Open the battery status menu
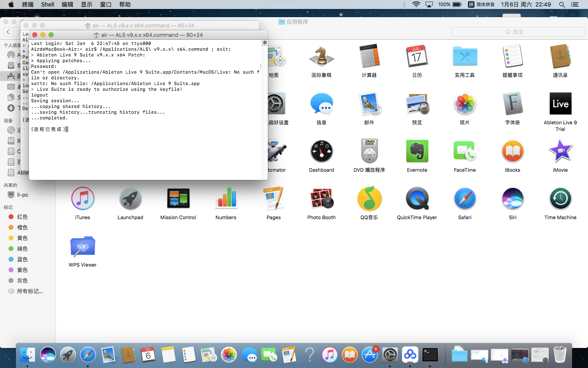Screen dimensions: 588x368 click(450, 4)
